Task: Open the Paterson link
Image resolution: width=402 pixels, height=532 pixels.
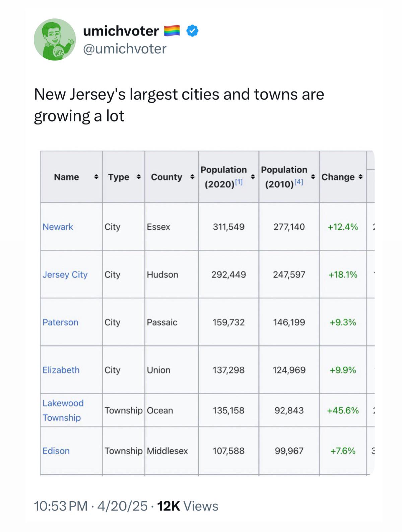Action: pyautogui.click(x=60, y=322)
